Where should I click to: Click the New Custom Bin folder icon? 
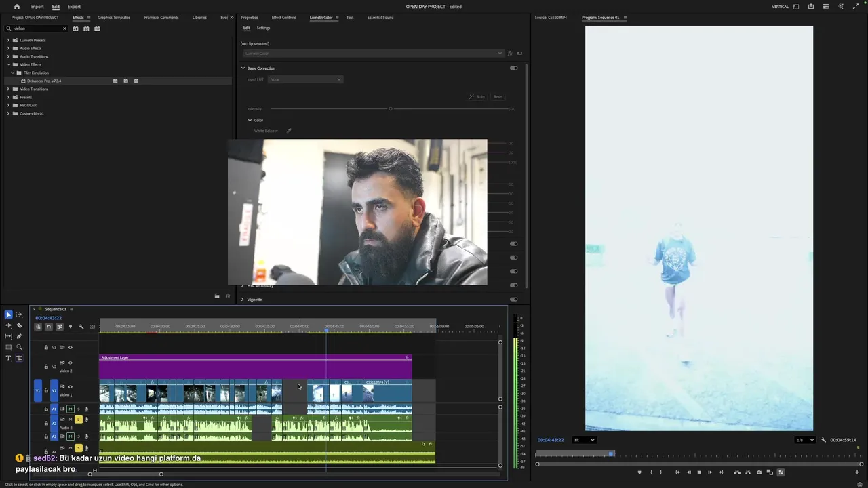tap(217, 296)
